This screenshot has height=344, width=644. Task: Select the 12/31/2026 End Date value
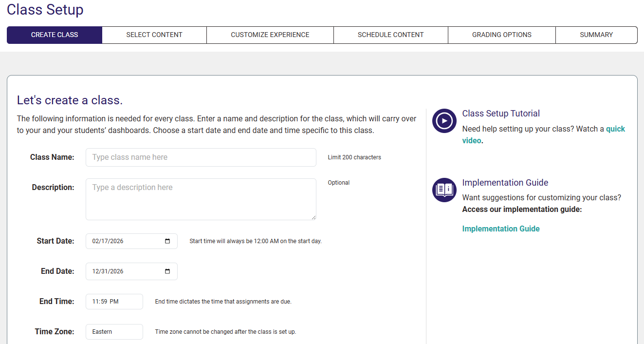coord(108,271)
